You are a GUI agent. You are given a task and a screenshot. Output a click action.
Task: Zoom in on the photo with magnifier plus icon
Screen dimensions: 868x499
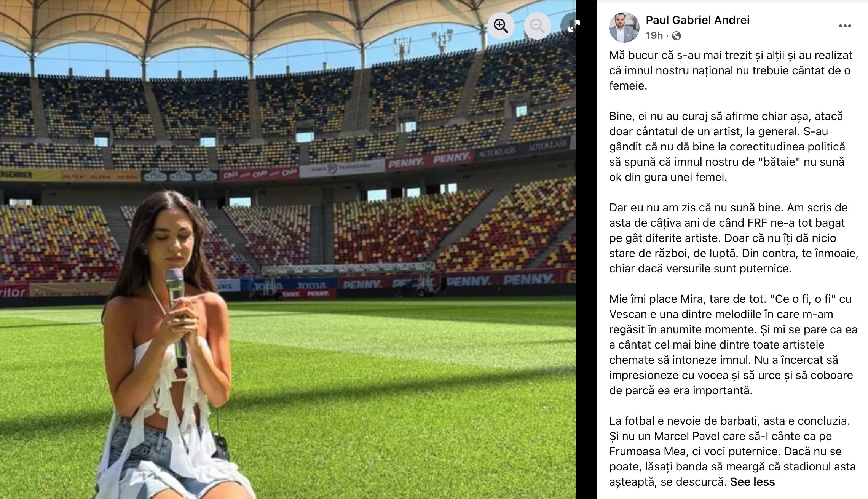(501, 26)
